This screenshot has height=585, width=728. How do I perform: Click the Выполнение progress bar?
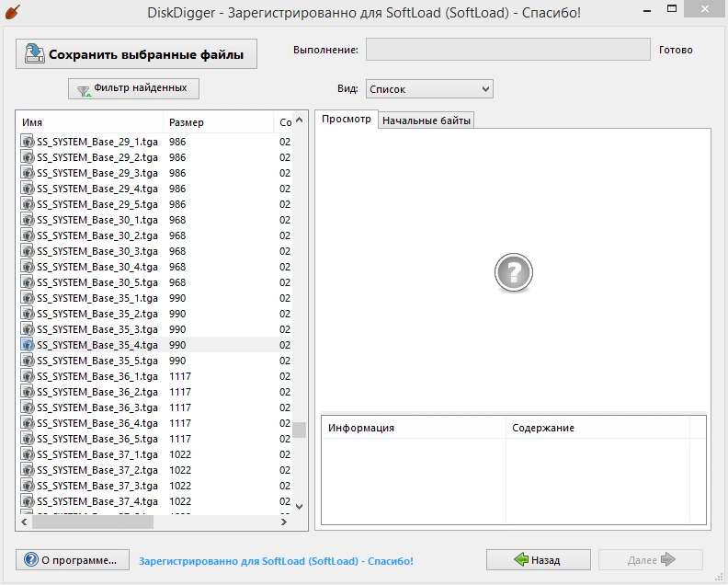(508, 50)
